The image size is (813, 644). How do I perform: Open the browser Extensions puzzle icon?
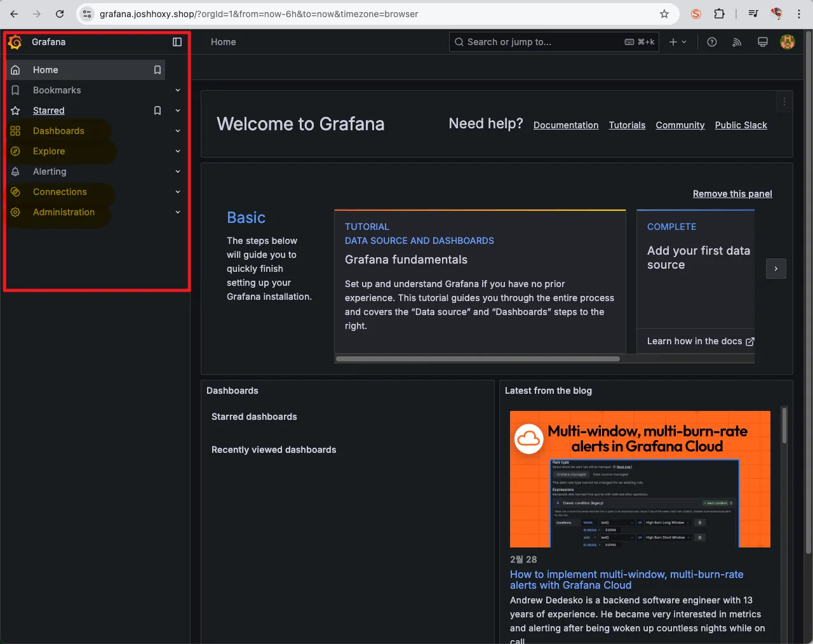click(x=719, y=14)
